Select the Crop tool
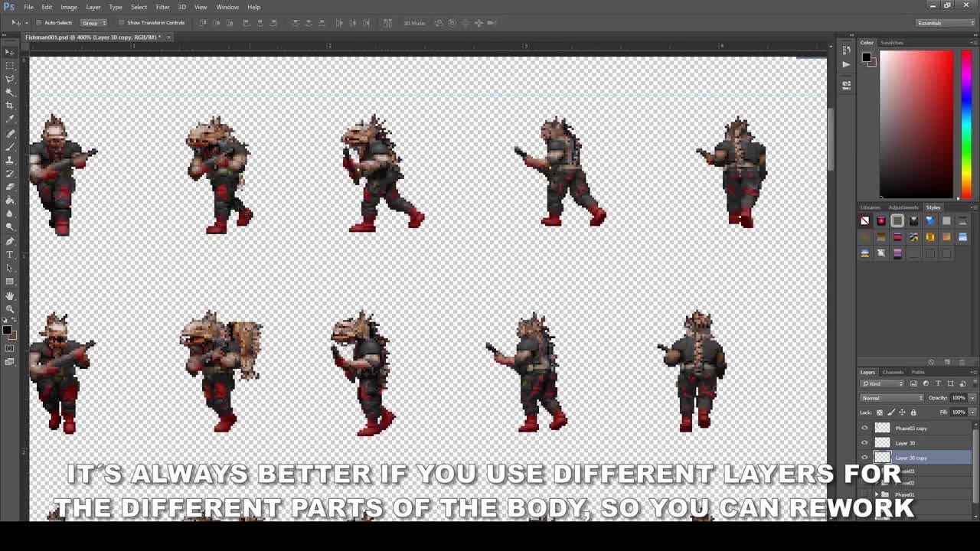This screenshot has height=551, width=980. (10, 106)
